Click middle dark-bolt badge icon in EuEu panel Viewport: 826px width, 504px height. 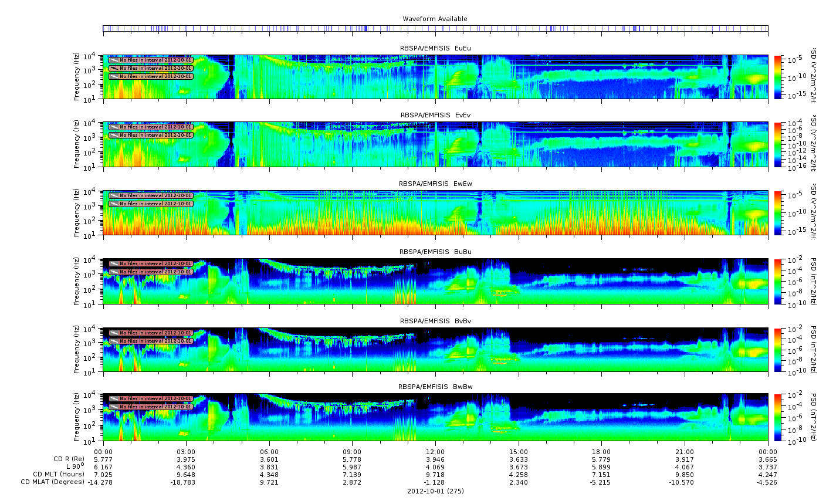(x=114, y=68)
